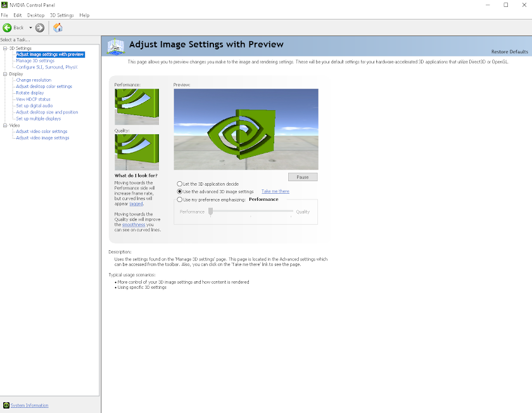Click the 3D Settings tree label
The height and width of the screenshot is (413, 532).
(x=20, y=48)
